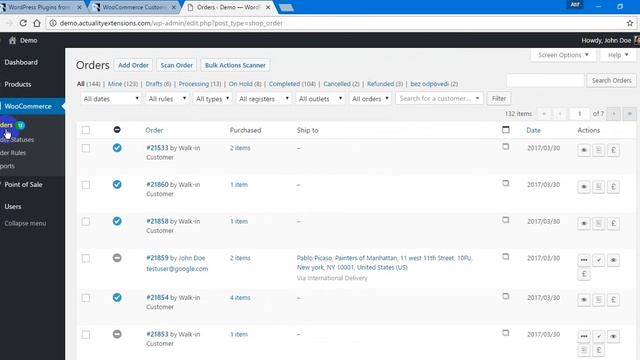This screenshot has width=640, height=360.
Task: Tick the checkbox for order #21858
Action: [x=86, y=222]
